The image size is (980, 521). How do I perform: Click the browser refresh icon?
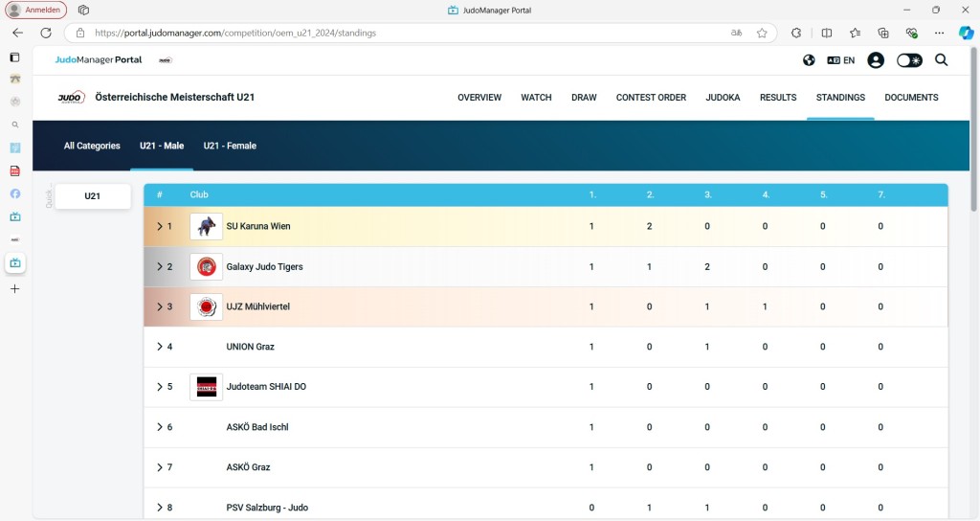click(x=45, y=33)
